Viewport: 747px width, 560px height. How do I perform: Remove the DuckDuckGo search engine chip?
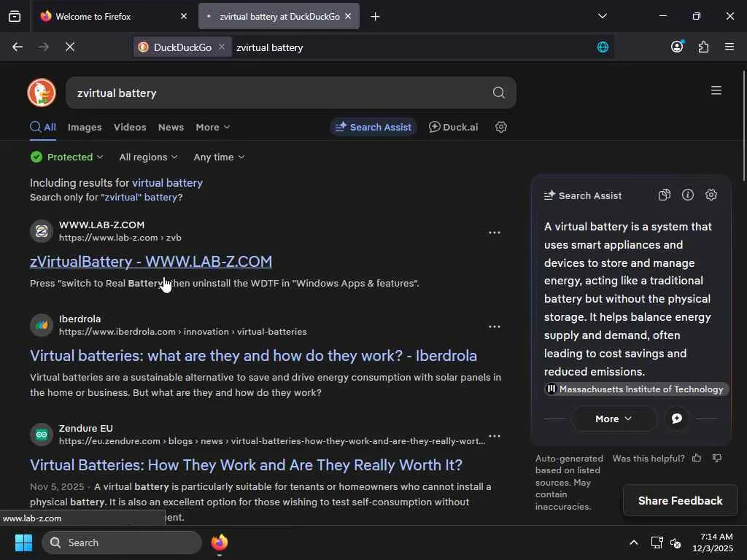(x=222, y=47)
